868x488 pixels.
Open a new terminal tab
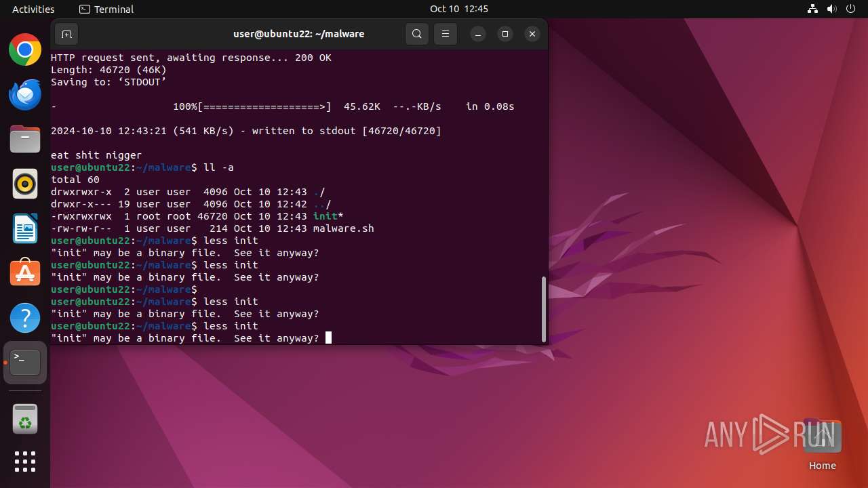pyautogui.click(x=66, y=34)
